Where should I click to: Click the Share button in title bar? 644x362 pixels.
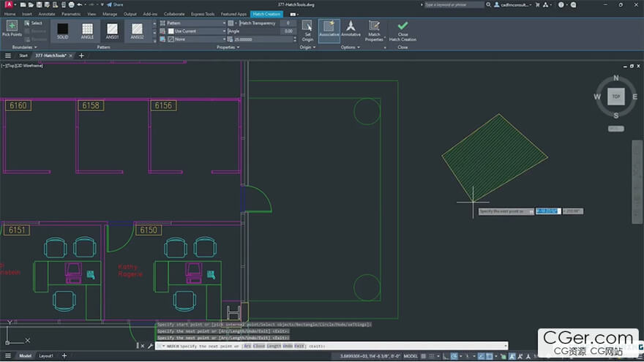coord(115,4)
